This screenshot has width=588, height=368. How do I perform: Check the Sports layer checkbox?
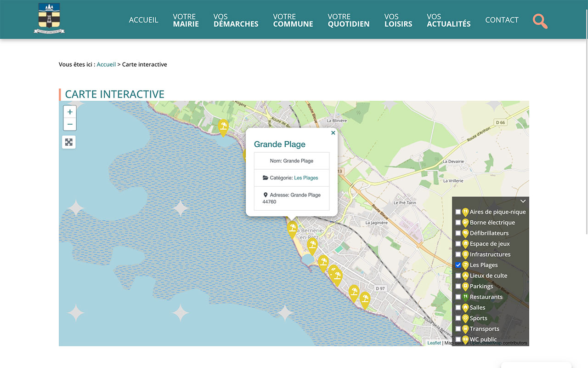(458, 318)
